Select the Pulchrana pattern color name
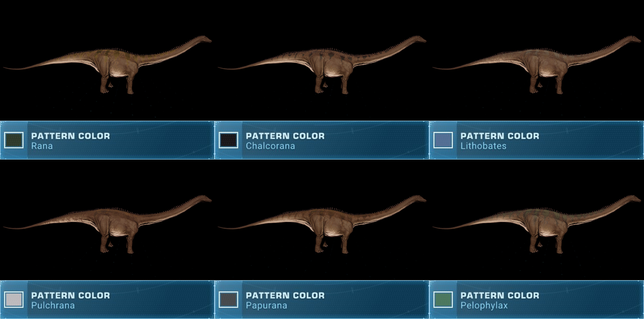644x319 pixels. click(53, 305)
